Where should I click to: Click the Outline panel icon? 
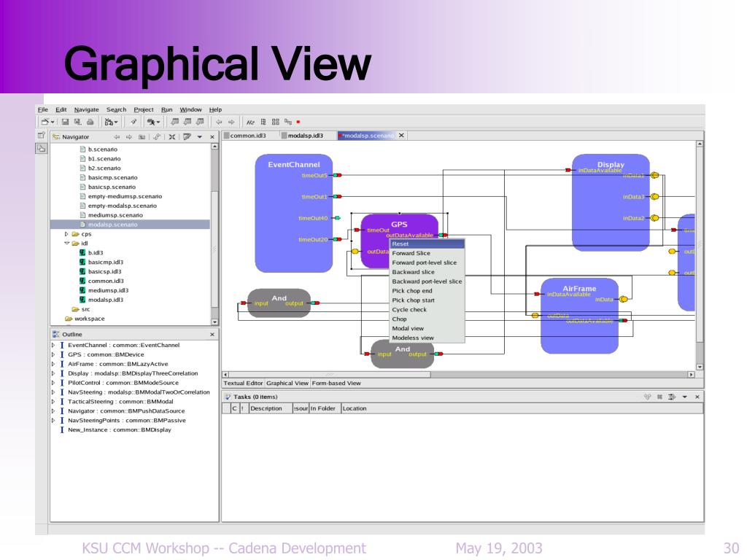coord(56,334)
